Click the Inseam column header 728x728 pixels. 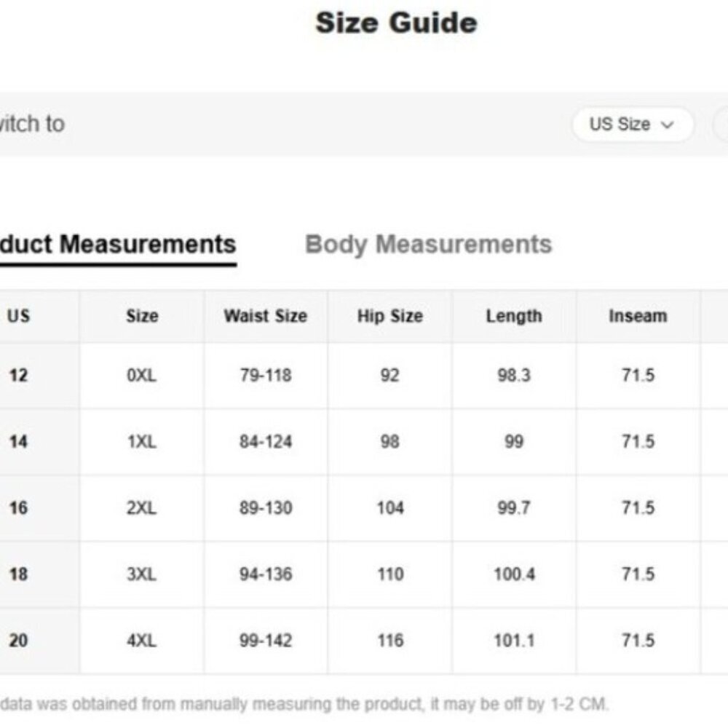[x=638, y=316]
